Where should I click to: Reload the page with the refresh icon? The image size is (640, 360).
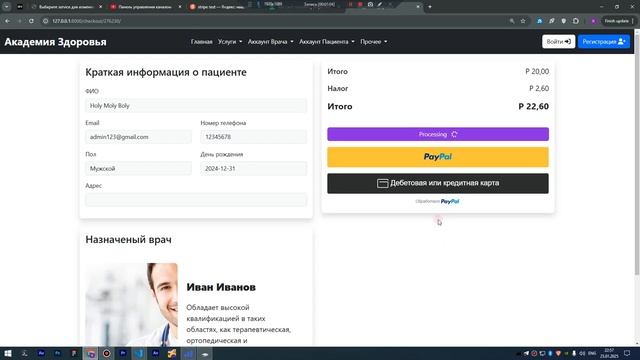coord(31,21)
